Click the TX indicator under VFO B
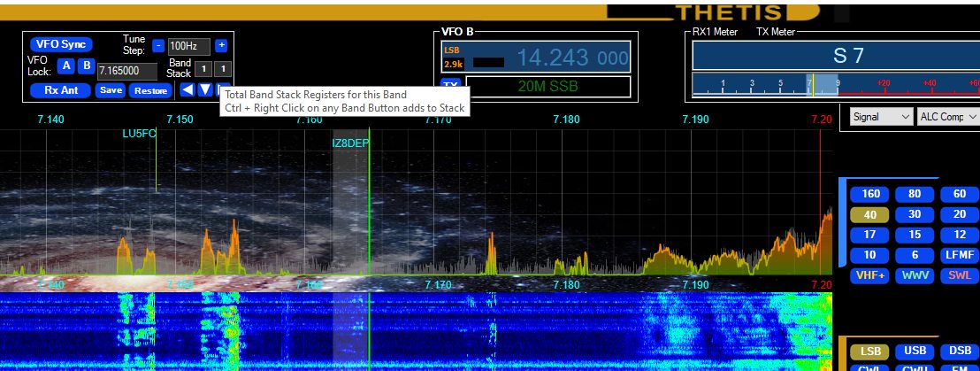 (451, 86)
